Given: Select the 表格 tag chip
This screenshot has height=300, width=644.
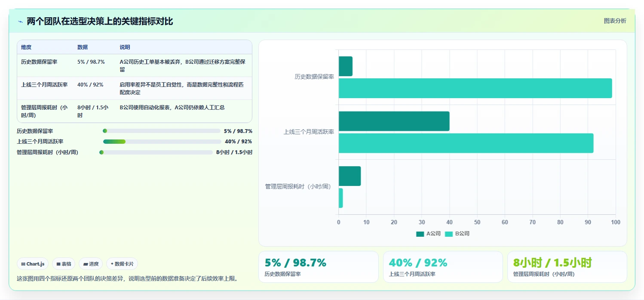Looking at the screenshot, I should tap(64, 264).
